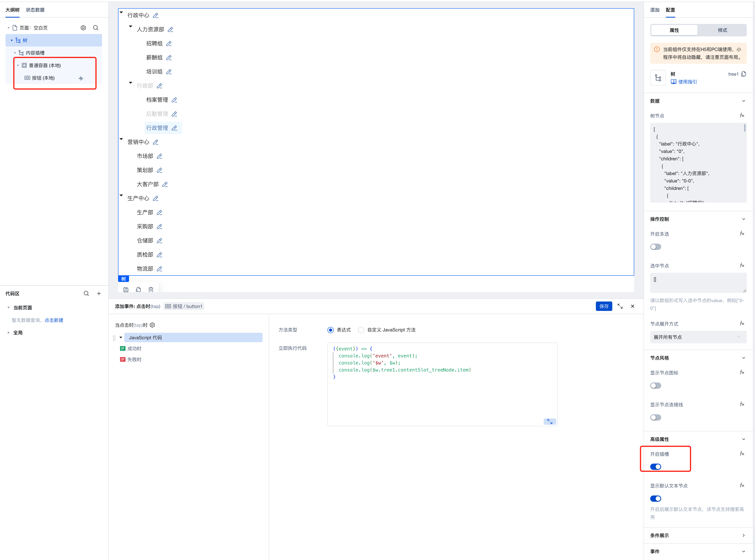
Task: Click the fx icon for 树节点
Action: pos(742,116)
